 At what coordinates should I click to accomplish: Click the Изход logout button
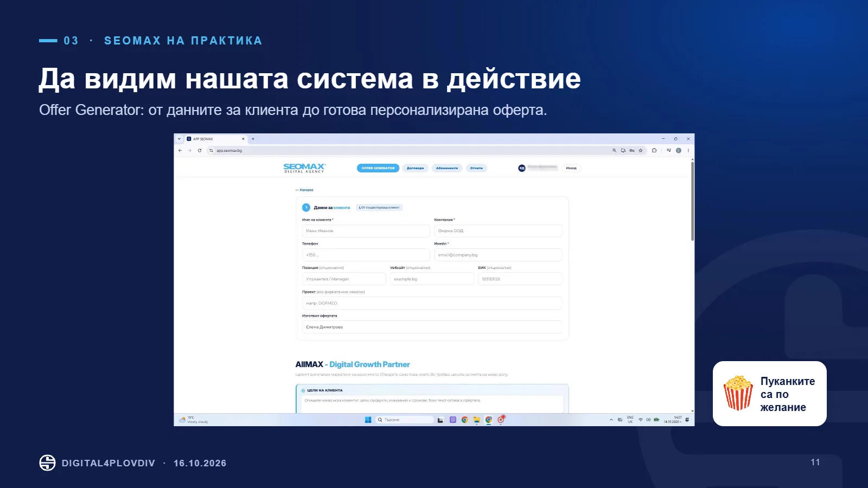pyautogui.click(x=571, y=168)
